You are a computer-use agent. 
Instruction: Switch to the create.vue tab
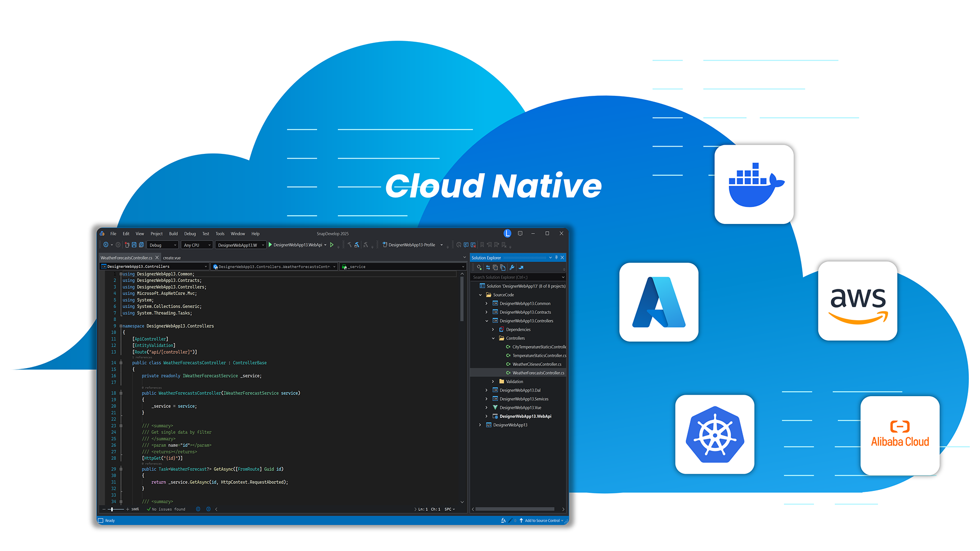[x=171, y=258]
